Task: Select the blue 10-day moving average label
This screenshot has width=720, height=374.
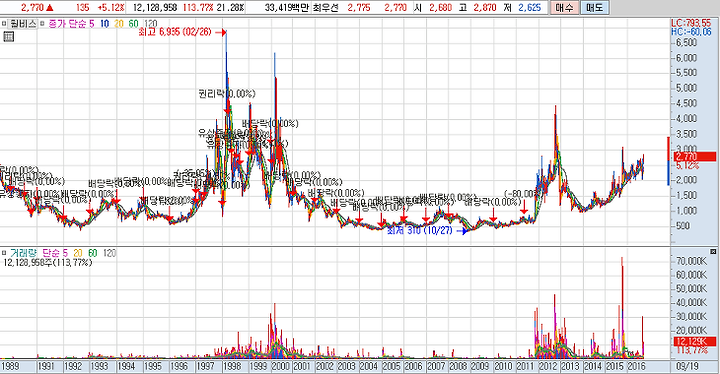Action: coord(105,23)
